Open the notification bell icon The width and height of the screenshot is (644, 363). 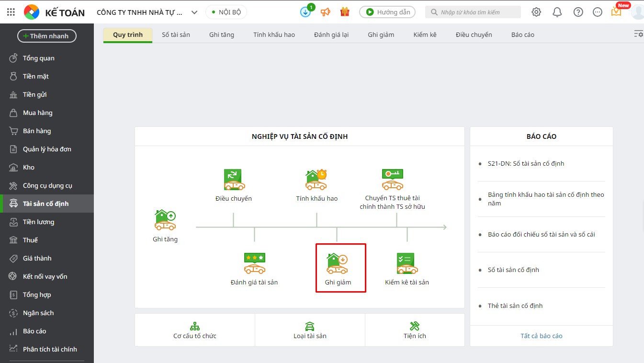pyautogui.click(x=557, y=12)
